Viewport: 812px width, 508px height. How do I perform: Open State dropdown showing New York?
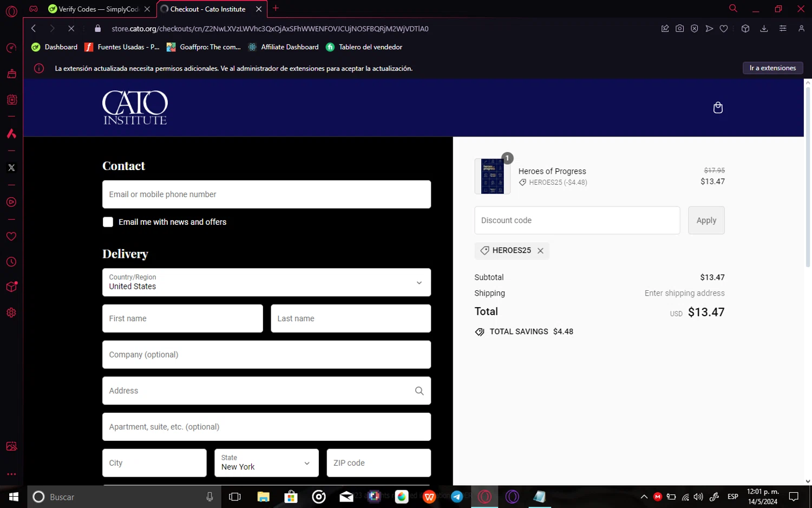pyautogui.click(x=266, y=463)
